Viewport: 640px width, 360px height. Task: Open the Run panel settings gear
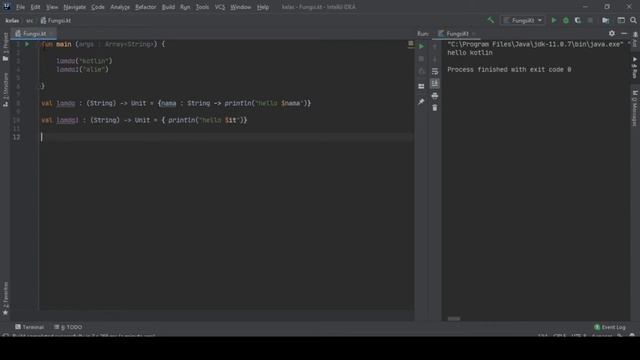point(611,33)
